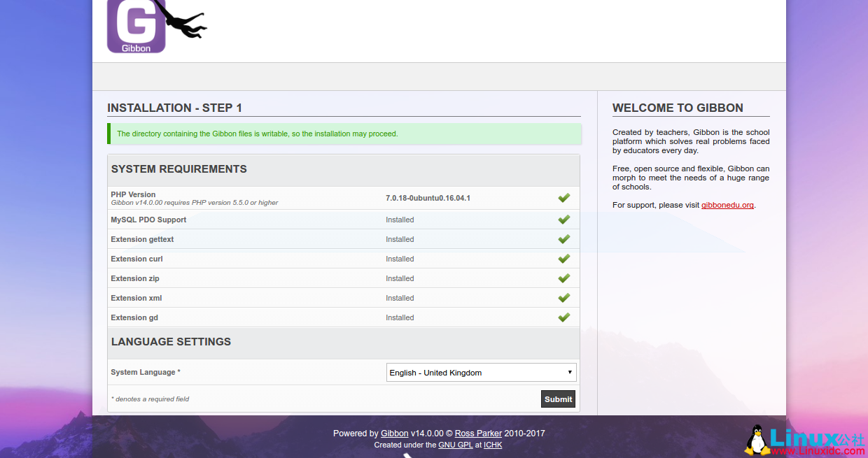Click the Gibbon link in the footer
868x458 pixels.
tap(394, 434)
